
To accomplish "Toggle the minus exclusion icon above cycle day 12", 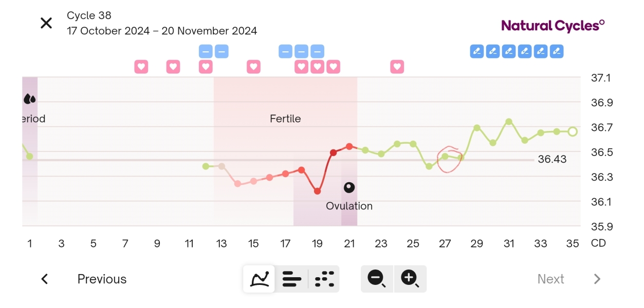I will click(x=206, y=51).
